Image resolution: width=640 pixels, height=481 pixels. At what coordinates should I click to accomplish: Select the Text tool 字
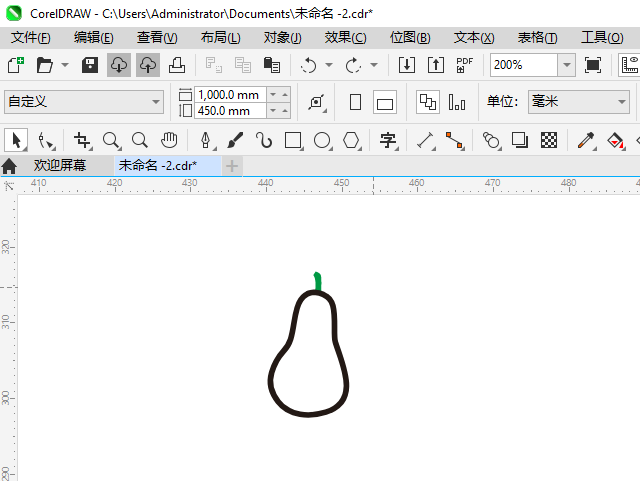pos(388,140)
